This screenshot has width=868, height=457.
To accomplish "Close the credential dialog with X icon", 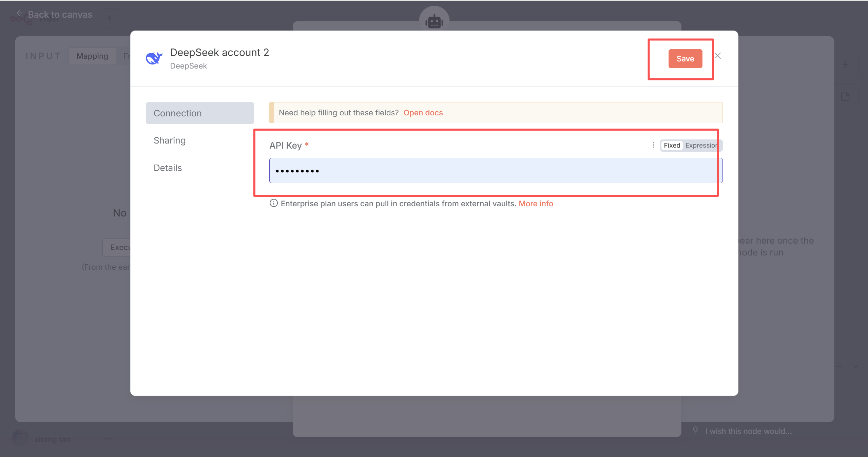I will coord(718,56).
